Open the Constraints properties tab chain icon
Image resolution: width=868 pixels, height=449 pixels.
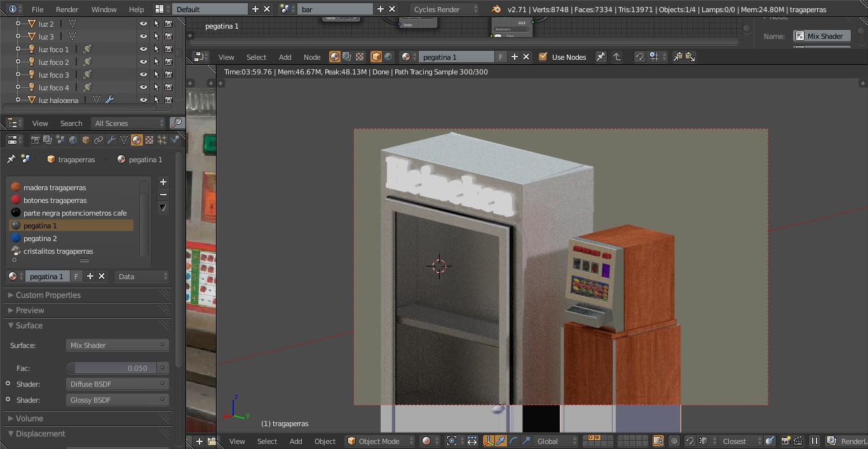tap(98, 140)
